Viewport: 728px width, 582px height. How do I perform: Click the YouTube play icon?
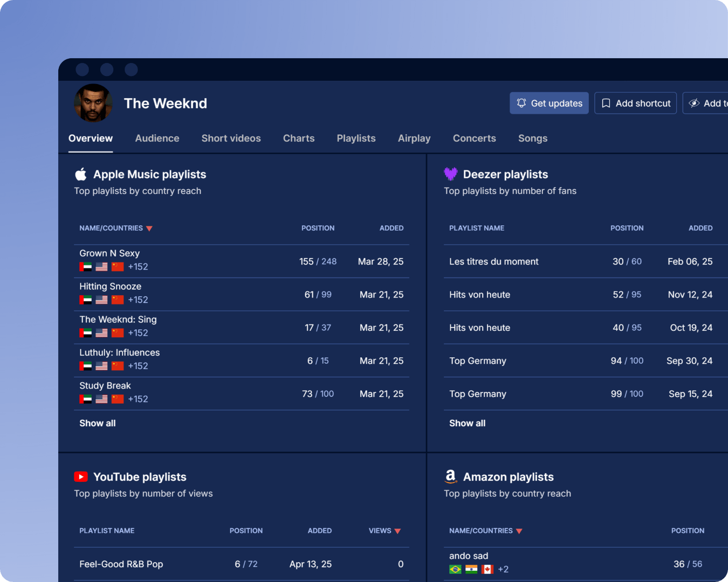pos(81,476)
